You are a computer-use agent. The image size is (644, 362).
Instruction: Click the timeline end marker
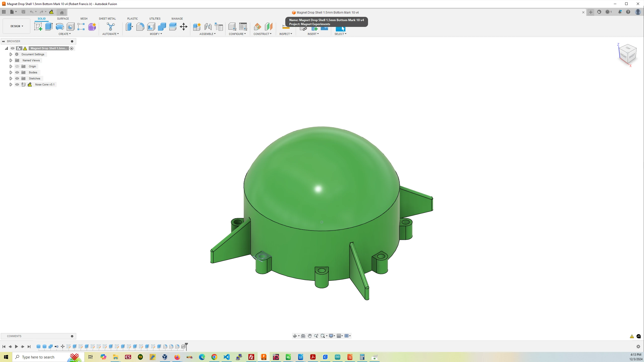click(186, 346)
